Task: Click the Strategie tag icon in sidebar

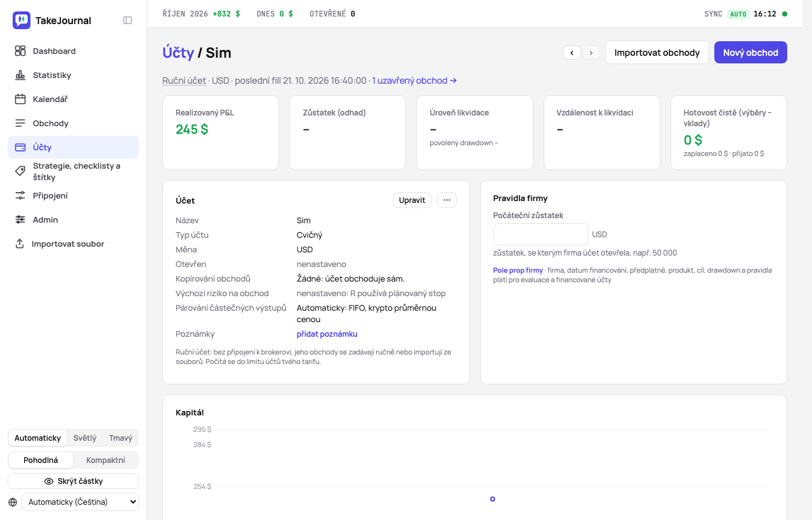Action: (20, 171)
